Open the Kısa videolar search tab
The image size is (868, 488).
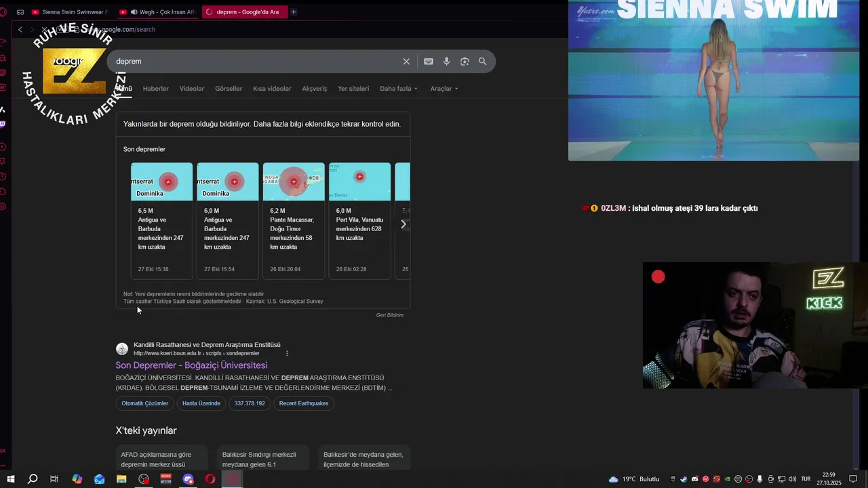[272, 89]
